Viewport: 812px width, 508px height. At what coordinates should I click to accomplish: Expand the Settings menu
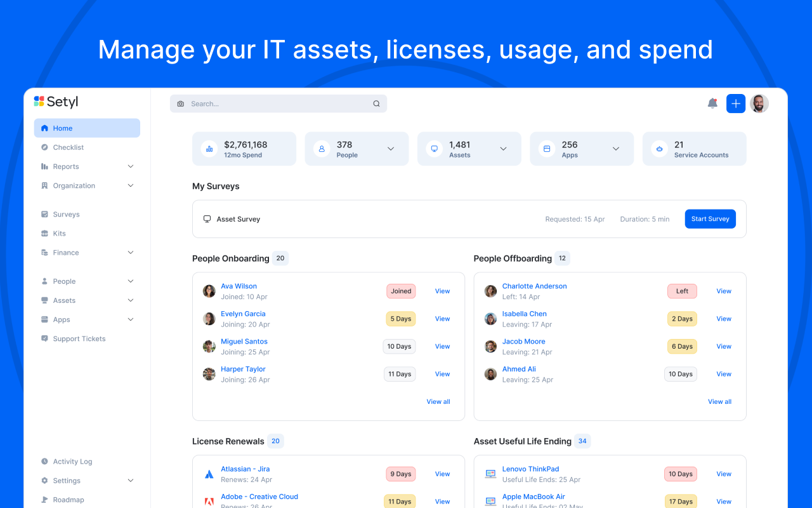(130, 480)
